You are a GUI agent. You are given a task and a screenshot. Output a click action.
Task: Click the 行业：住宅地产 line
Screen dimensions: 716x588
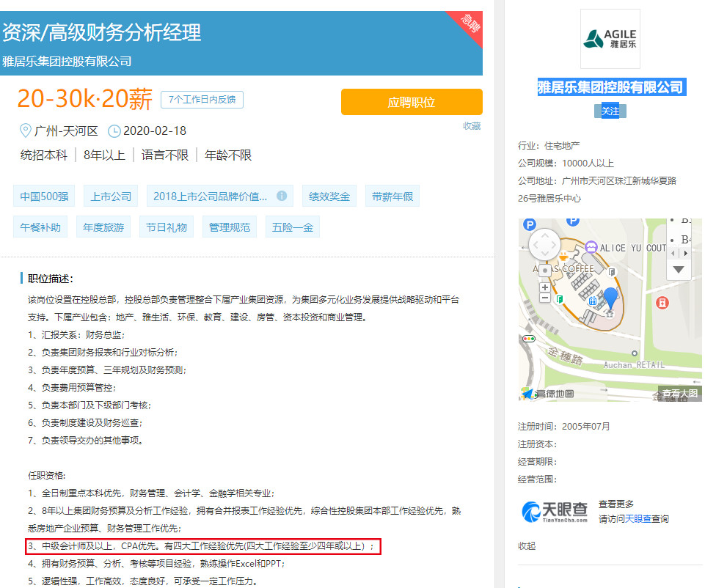pos(549,146)
